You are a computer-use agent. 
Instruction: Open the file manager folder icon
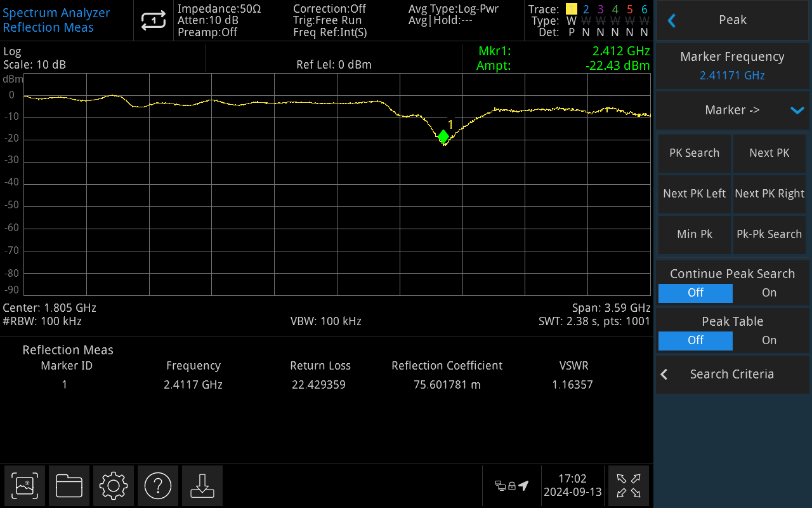(x=69, y=486)
